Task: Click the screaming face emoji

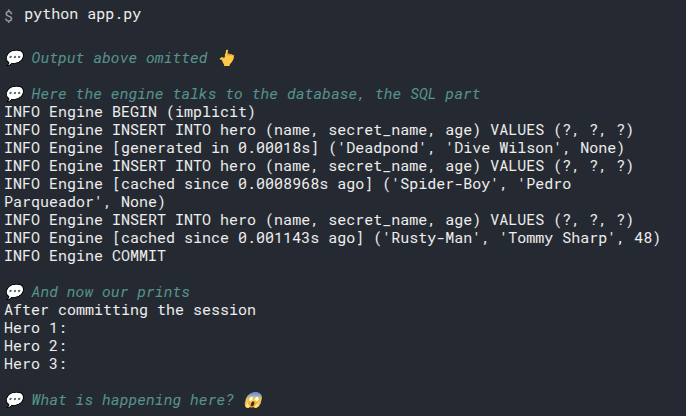Action: [253, 400]
